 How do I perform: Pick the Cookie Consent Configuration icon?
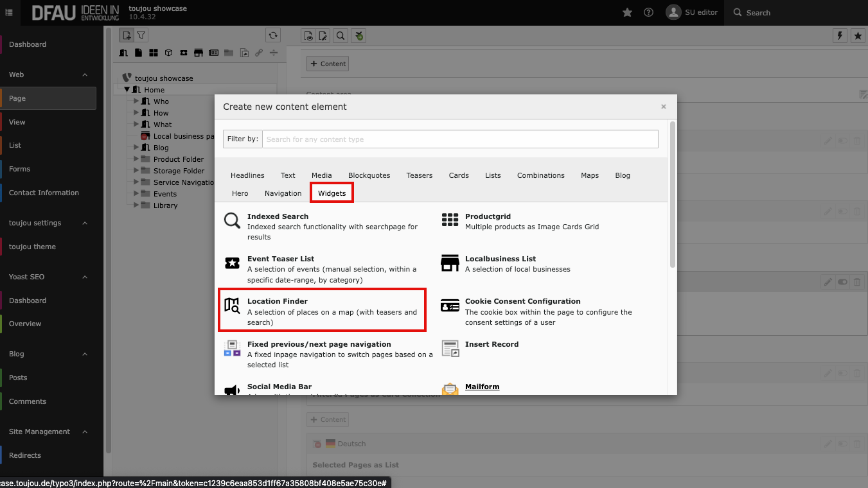click(x=450, y=306)
